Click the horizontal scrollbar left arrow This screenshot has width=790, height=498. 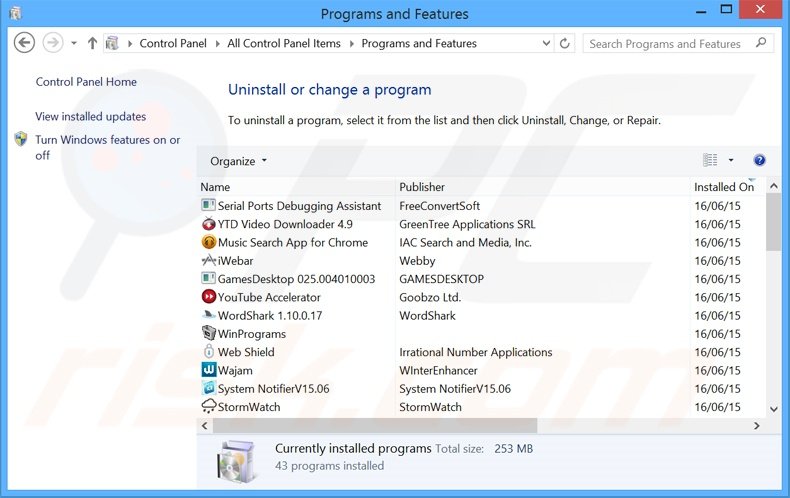[x=205, y=425]
